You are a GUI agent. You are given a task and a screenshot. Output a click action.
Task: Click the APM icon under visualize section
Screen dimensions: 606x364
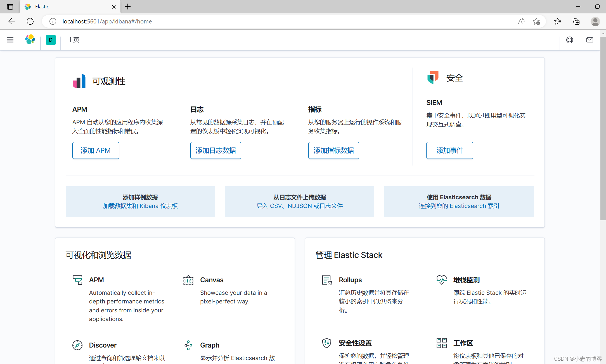[77, 280]
